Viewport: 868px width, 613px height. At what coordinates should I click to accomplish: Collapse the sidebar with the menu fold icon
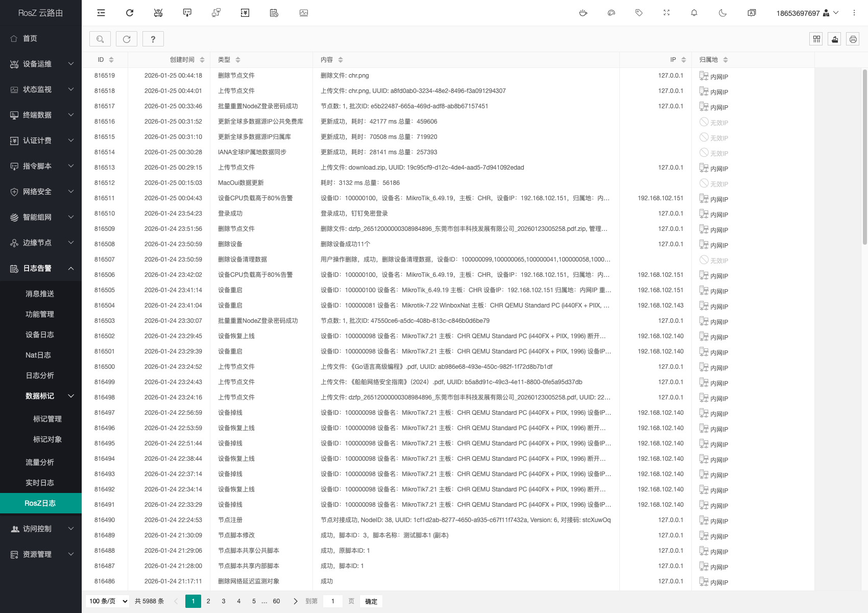tap(101, 13)
